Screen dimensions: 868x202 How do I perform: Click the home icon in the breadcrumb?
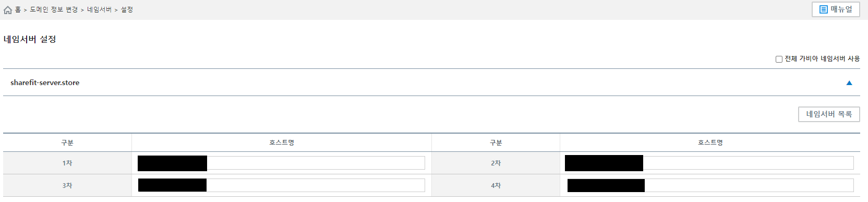(x=8, y=10)
